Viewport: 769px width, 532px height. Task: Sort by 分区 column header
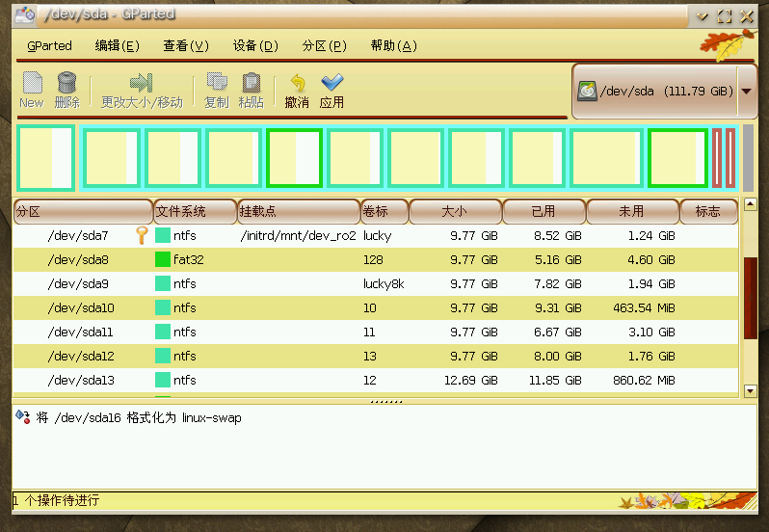(84, 211)
